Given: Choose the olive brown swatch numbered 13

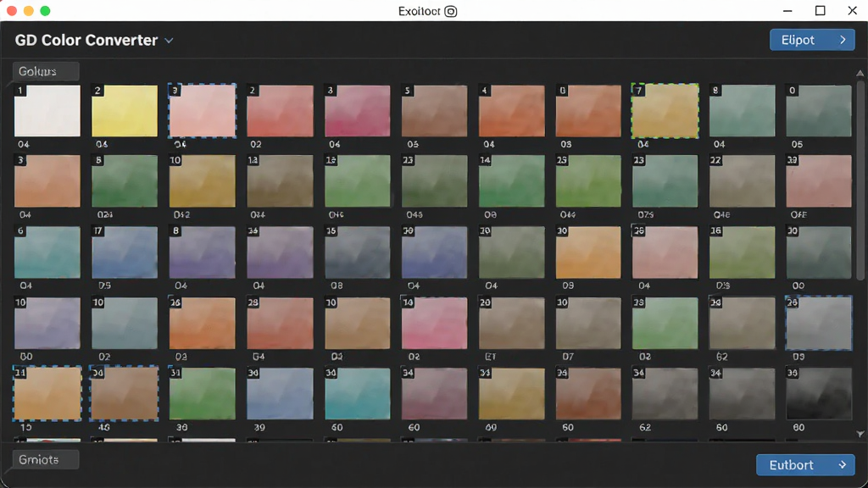Looking at the screenshot, I should 280,181.
